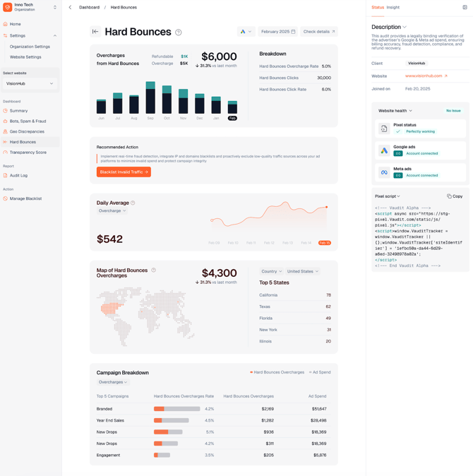Click the No issue status badge
The image size is (473, 476).
(453, 111)
